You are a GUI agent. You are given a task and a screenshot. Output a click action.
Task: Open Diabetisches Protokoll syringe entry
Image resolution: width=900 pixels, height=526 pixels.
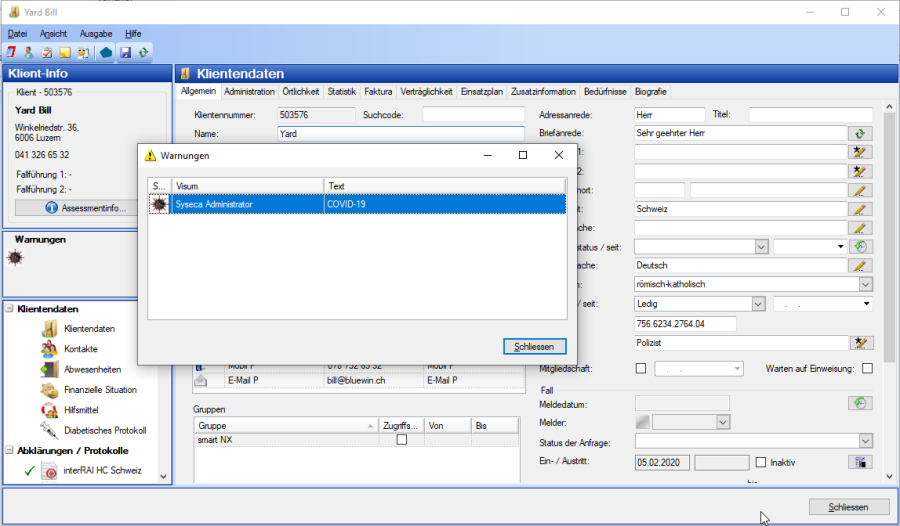point(104,430)
